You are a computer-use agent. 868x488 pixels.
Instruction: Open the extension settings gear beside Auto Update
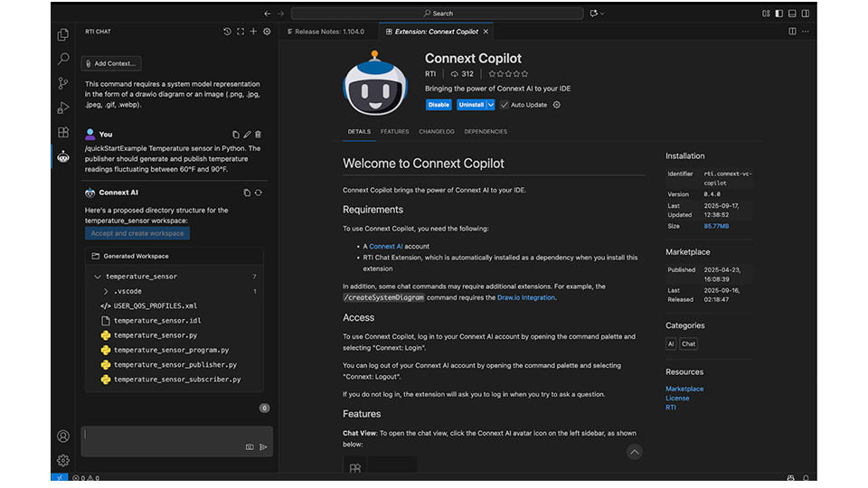(557, 105)
